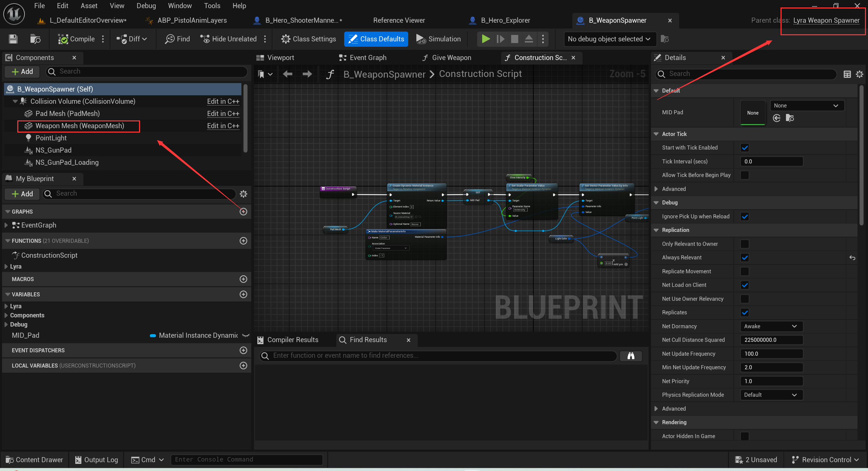Click the Find References binoculars icon
This screenshot has height=471, width=868.
coord(631,356)
